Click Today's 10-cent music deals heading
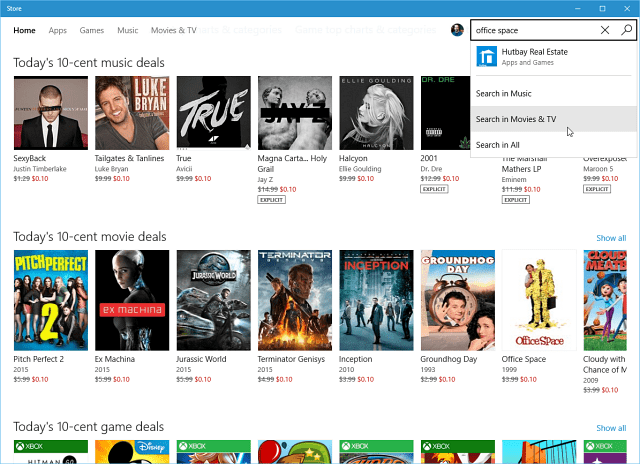Image resolution: width=640 pixels, height=464 pixels. [x=89, y=63]
